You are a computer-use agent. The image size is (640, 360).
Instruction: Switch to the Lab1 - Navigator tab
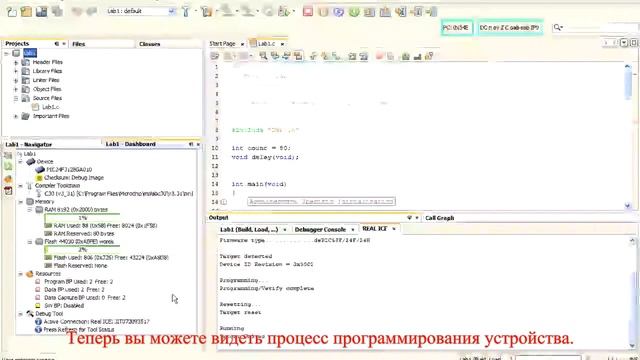point(29,144)
